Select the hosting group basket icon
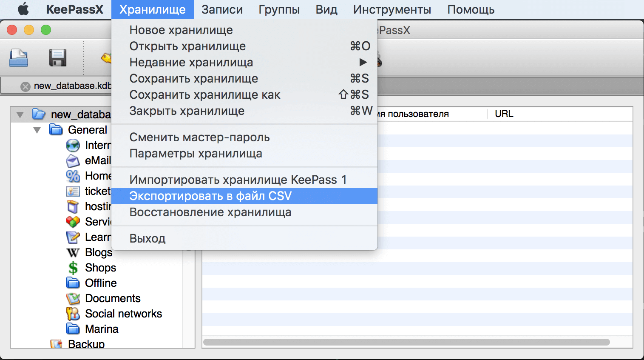This screenshot has width=644, height=360. (73, 206)
